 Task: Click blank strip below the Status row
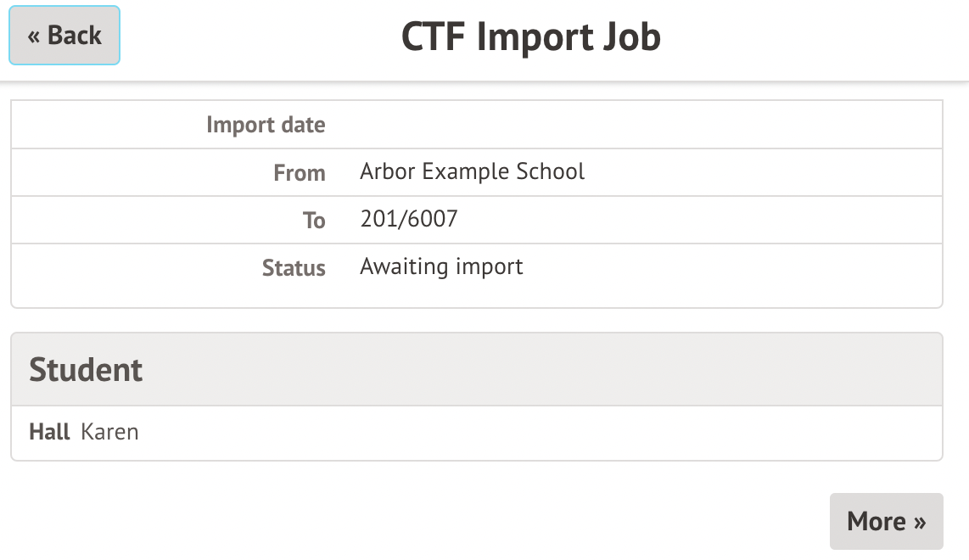point(475,295)
